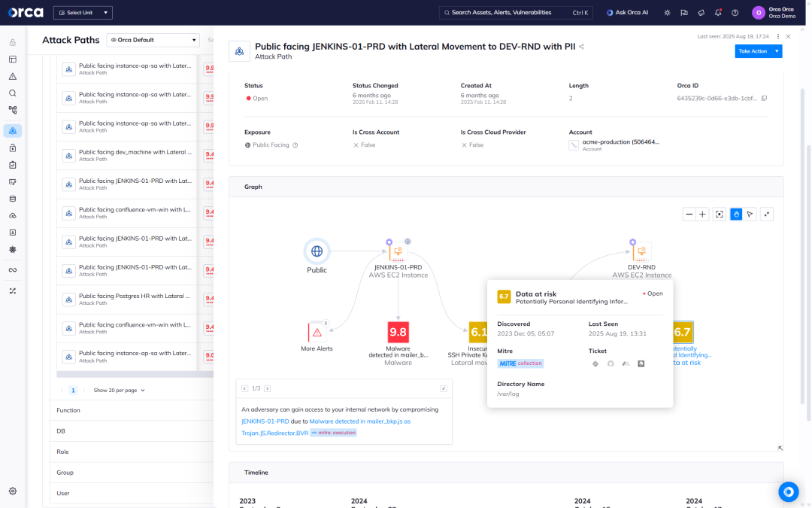The height and width of the screenshot is (508, 812).
Task: Go to previous attack step description
Action: pyautogui.click(x=244, y=388)
